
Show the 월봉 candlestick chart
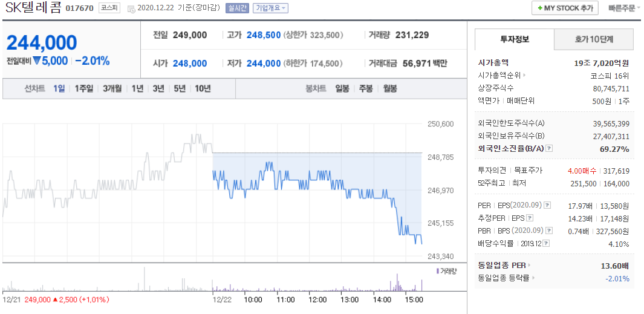(390, 88)
